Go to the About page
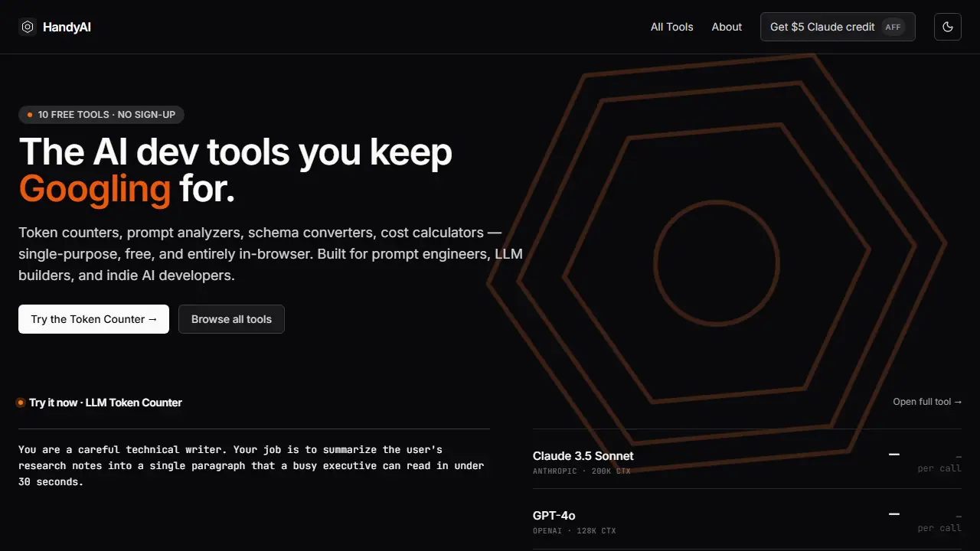The image size is (980, 551). 727,27
